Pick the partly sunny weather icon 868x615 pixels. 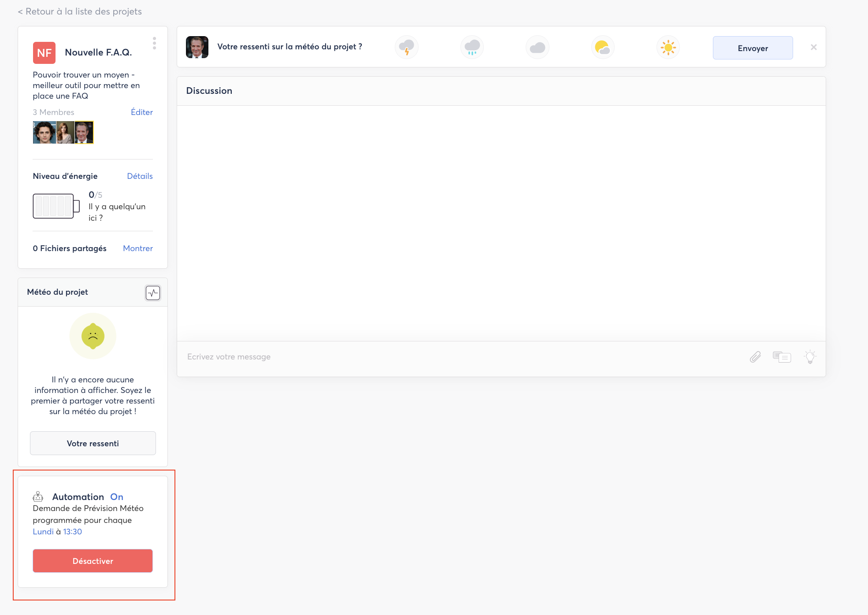(602, 47)
